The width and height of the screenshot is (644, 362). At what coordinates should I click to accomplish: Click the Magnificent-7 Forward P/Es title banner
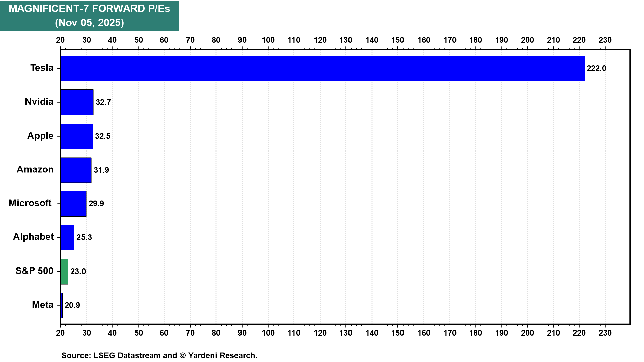point(90,15)
